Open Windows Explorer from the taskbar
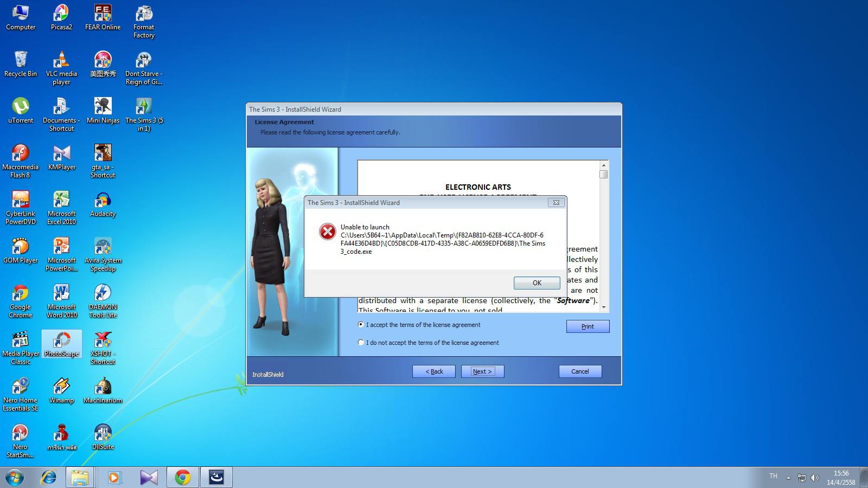This screenshot has width=868, height=488. (x=80, y=477)
